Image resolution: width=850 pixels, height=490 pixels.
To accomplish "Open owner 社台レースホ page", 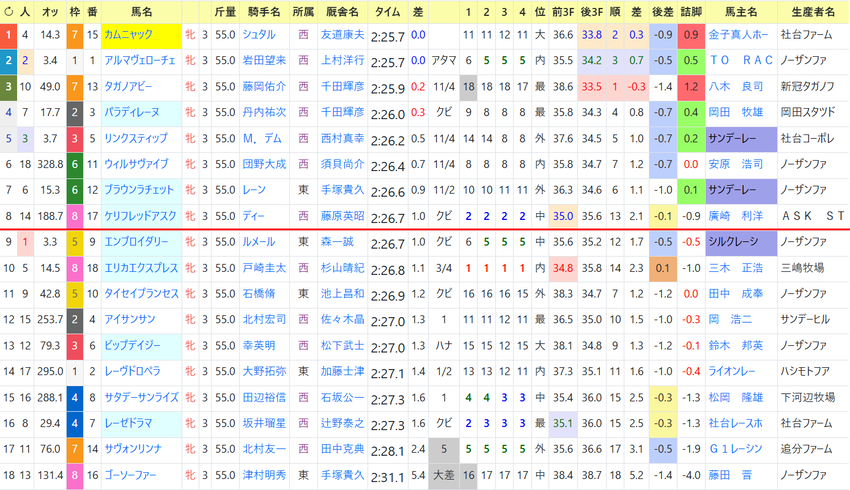I will pos(736,423).
